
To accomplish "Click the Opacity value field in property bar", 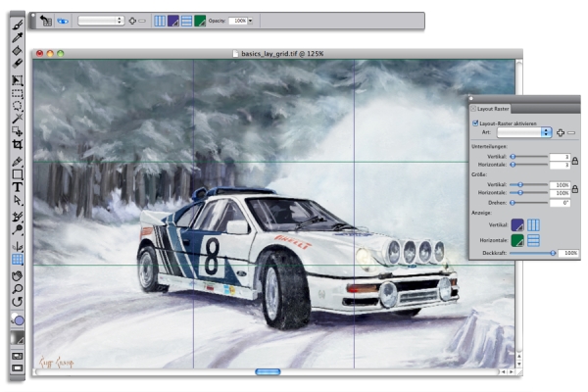I will 238,21.
